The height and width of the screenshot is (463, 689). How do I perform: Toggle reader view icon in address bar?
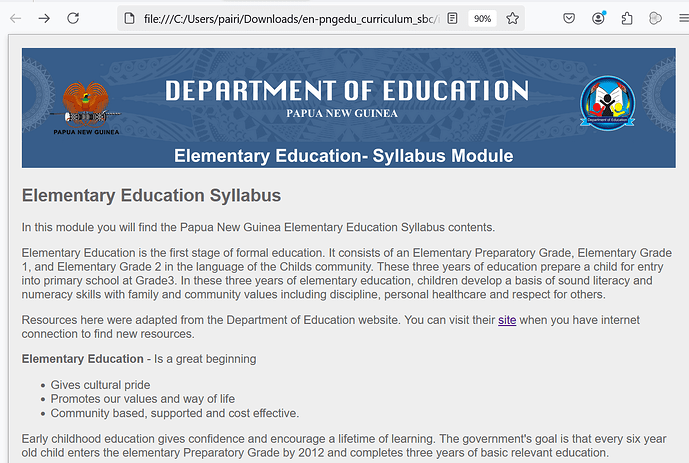(x=452, y=18)
